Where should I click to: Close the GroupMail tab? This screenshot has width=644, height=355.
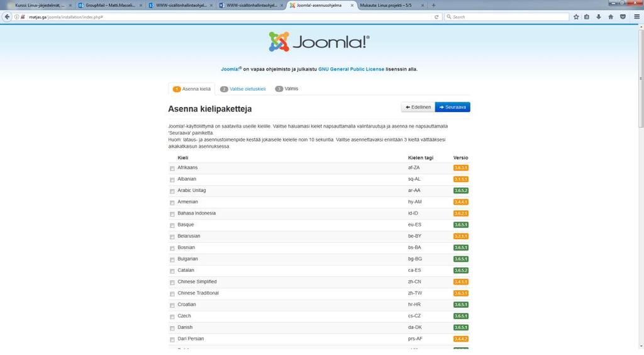pyautogui.click(x=141, y=5)
